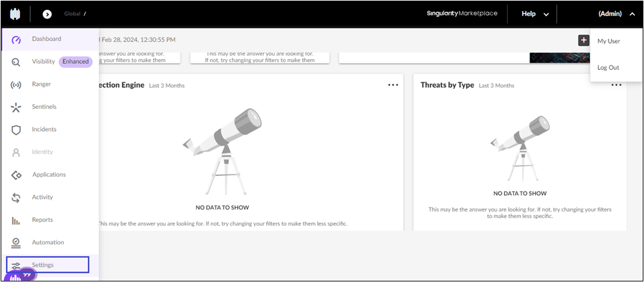Image resolution: width=644 pixels, height=282 pixels.
Task: Expand the scope panel arrow button
Action: (47, 14)
